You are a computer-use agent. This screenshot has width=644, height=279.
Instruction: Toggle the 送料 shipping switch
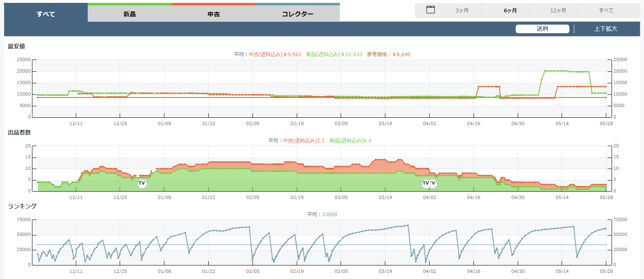pyautogui.click(x=542, y=29)
